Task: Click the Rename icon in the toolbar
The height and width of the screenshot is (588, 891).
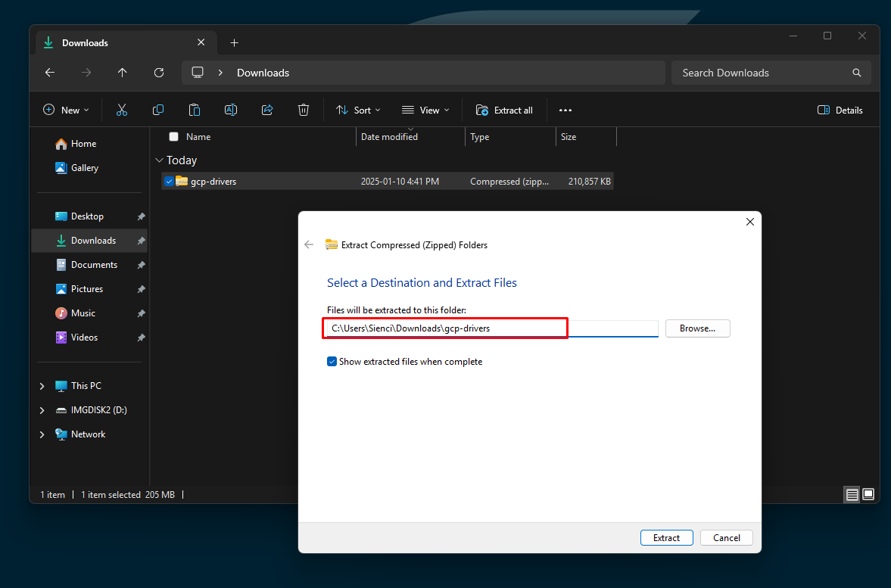Action: click(231, 110)
